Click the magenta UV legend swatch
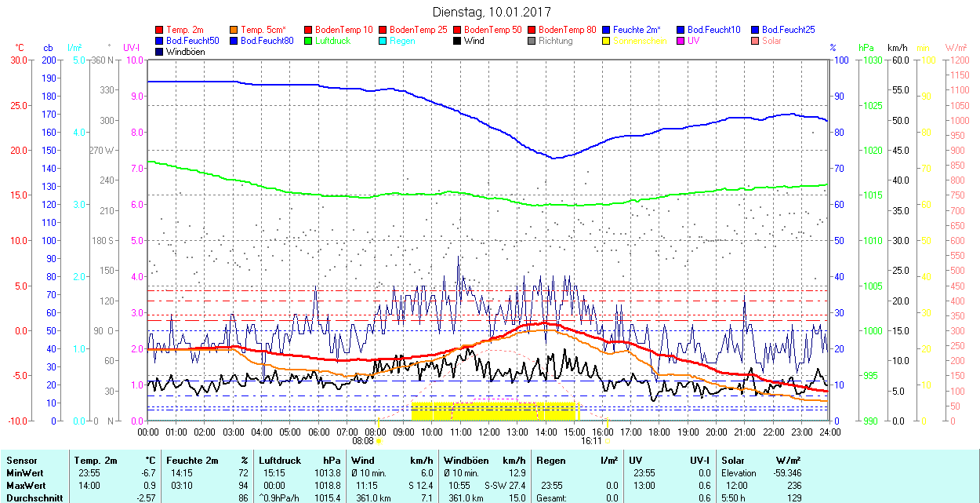Viewport: 980px width, 503px height. pyautogui.click(x=681, y=41)
